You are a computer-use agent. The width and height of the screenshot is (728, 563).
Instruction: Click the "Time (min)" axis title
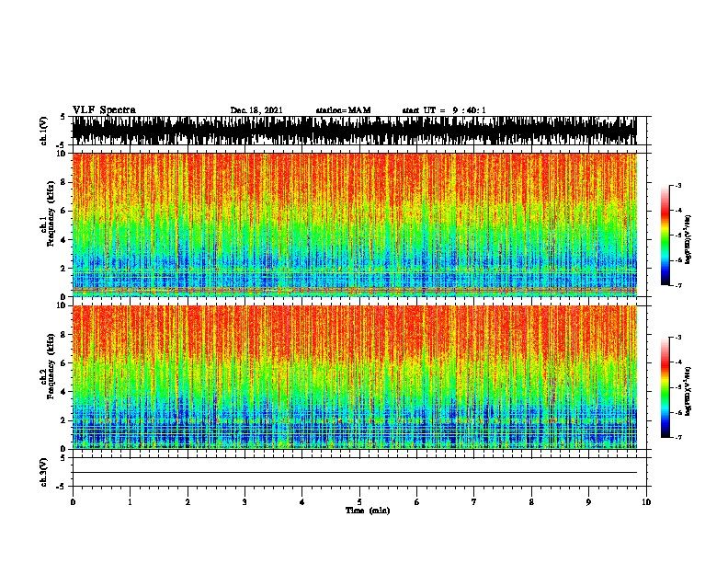[x=368, y=511]
